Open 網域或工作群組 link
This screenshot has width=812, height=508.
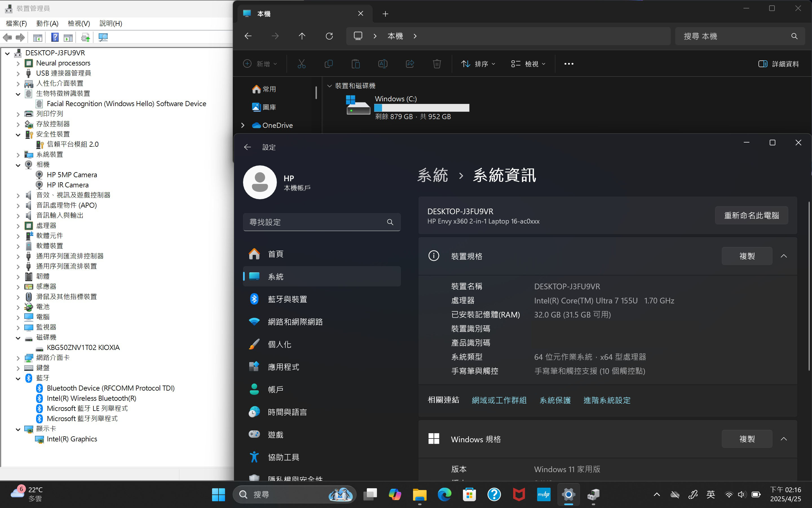click(x=499, y=400)
